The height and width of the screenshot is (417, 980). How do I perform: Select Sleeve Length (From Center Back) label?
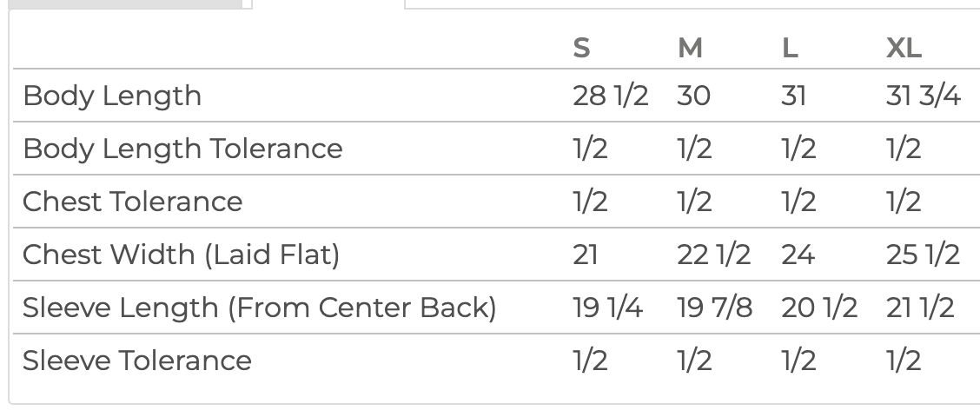click(x=260, y=308)
